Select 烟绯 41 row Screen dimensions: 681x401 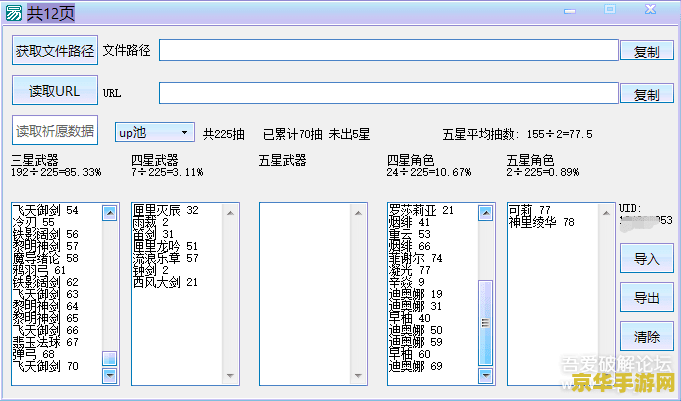pyautogui.click(x=410, y=222)
